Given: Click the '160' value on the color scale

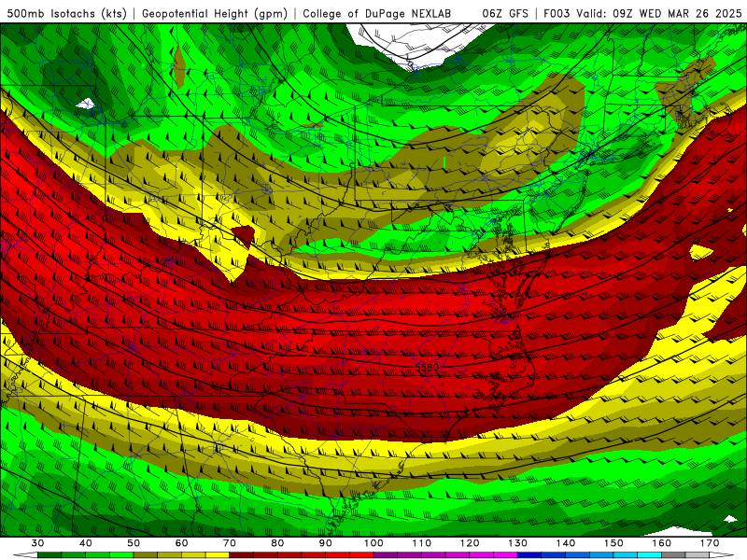Looking at the screenshot, I should tap(662, 543).
